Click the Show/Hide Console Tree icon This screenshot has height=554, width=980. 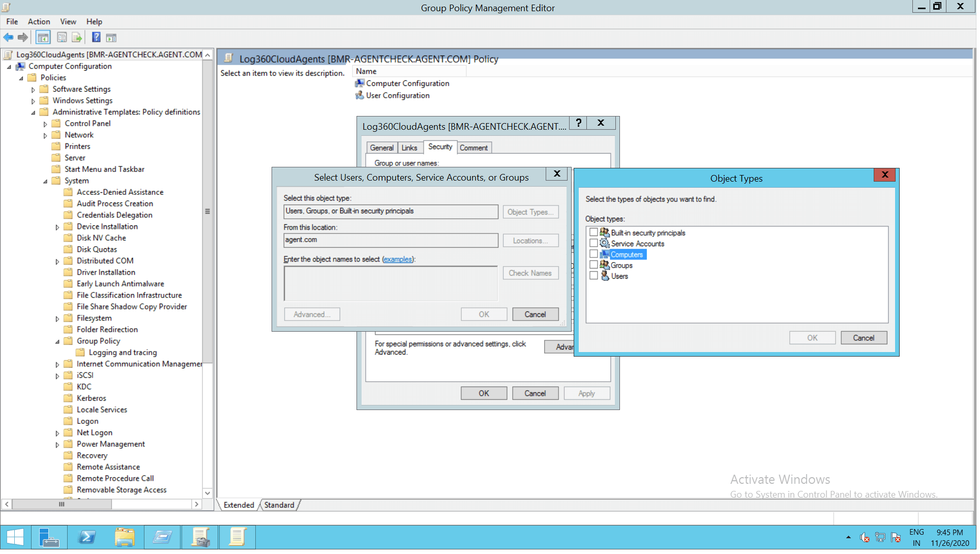(43, 38)
